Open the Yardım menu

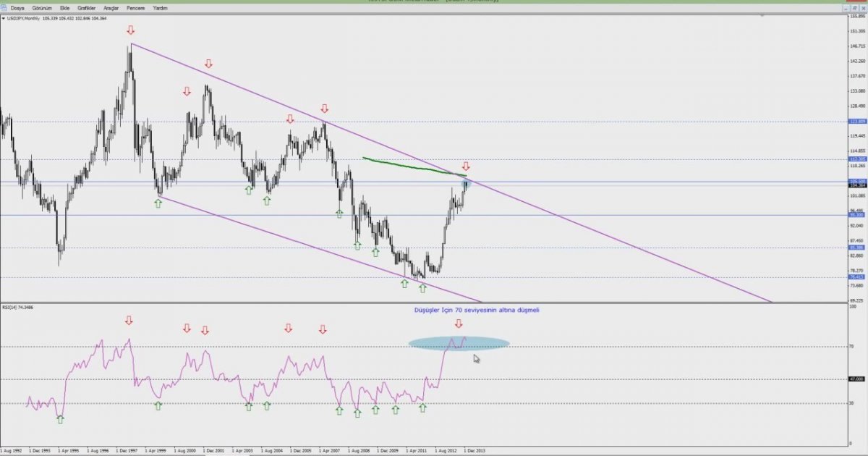(161, 8)
